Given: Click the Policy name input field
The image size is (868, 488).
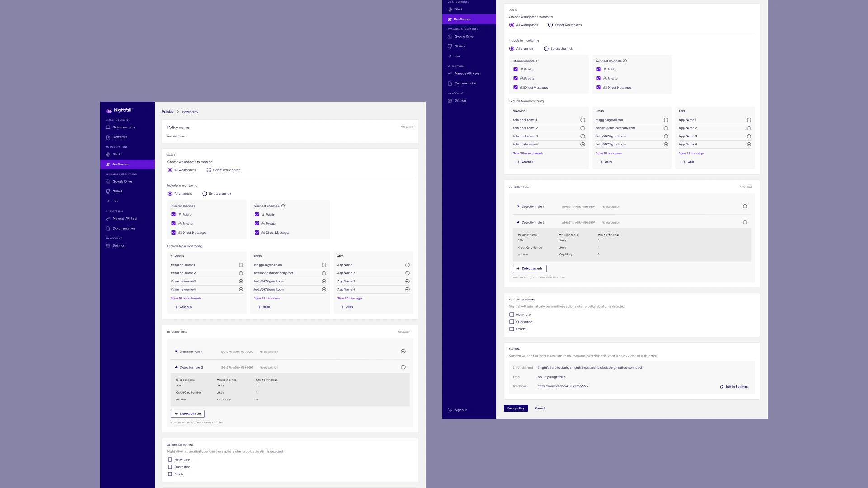Looking at the screenshot, I should pyautogui.click(x=178, y=127).
